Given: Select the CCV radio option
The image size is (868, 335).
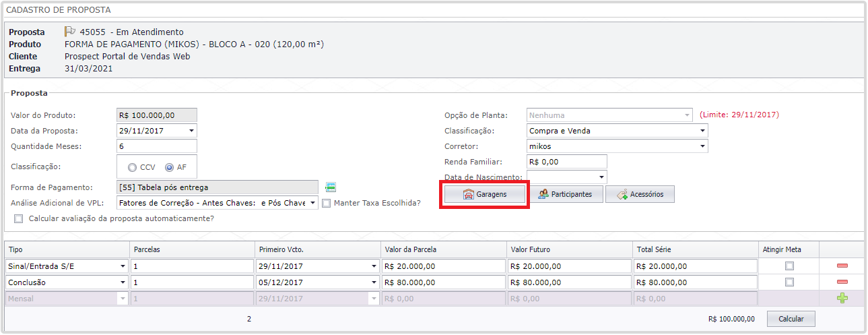Looking at the screenshot, I should 132,167.
